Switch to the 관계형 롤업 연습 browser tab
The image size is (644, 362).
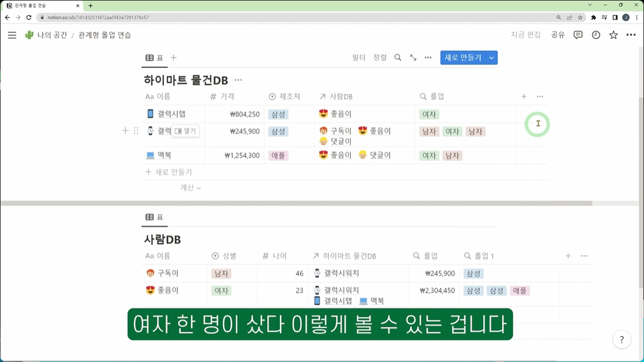click(x=41, y=5)
